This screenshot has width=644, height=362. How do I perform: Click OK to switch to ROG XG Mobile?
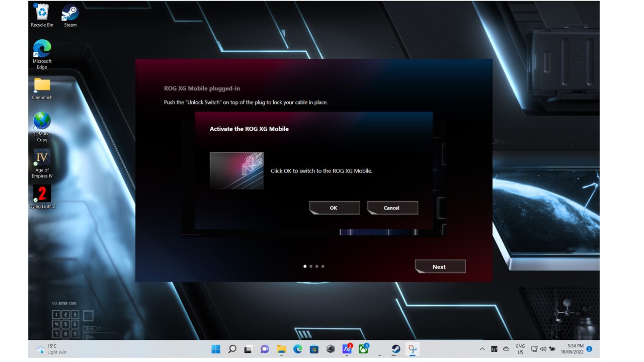coord(335,208)
